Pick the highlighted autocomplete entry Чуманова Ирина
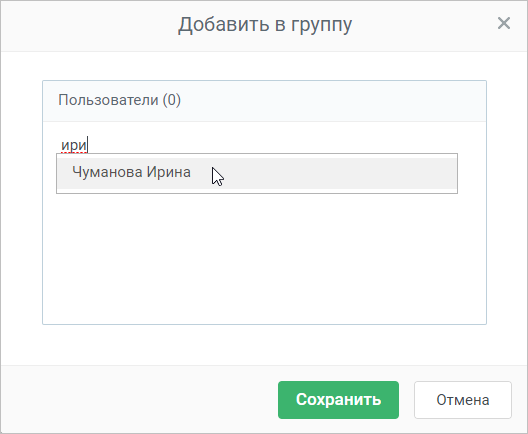528x434 pixels. coord(257,173)
